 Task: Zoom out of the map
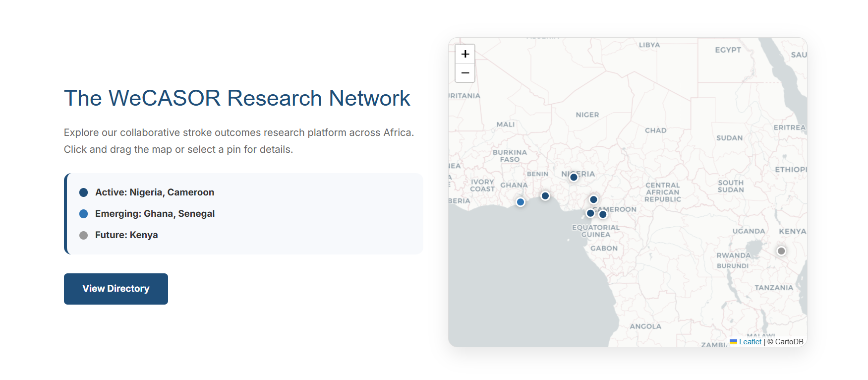465,73
